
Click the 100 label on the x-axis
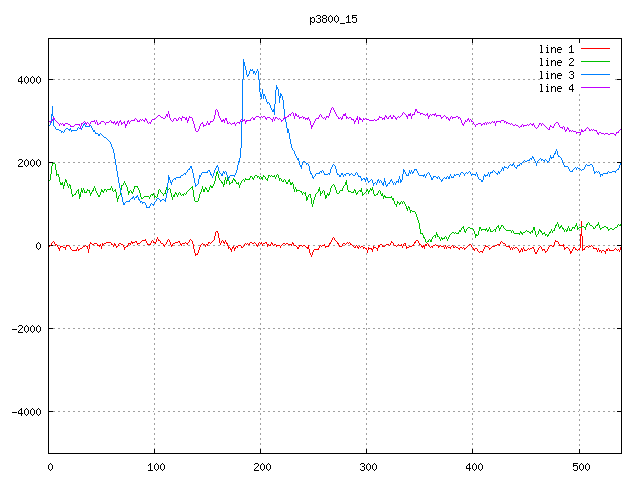coord(155,466)
